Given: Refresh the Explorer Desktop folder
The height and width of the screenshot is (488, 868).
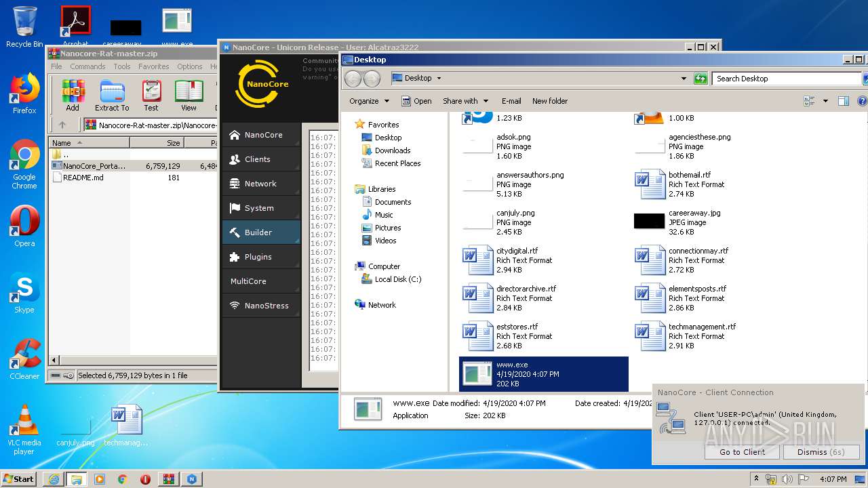Looking at the screenshot, I should [x=701, y=79].
